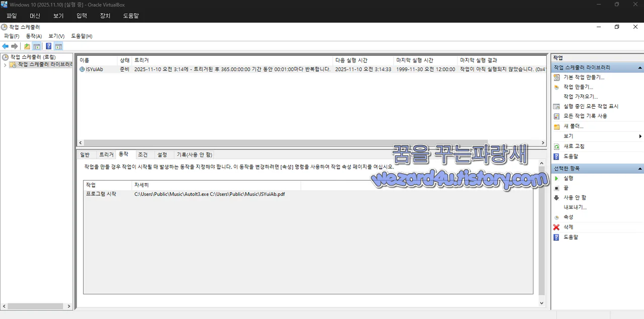Click the 끝 end-task action
Image resolution: width=644 pixels, height=319 pixels.
[566, 188]
